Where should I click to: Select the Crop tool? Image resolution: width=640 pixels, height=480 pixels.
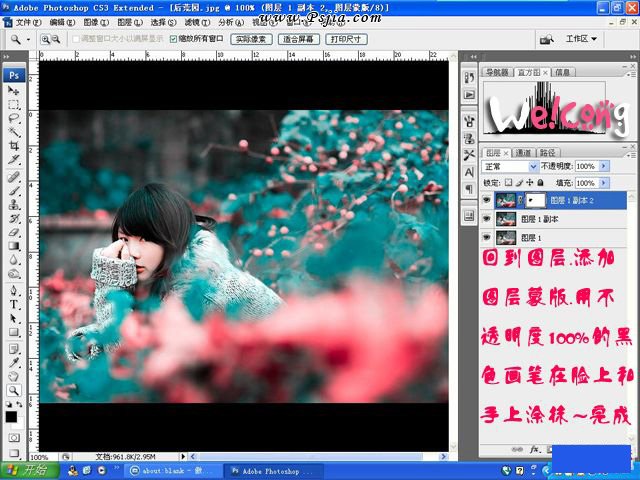[x=13, y=146]
